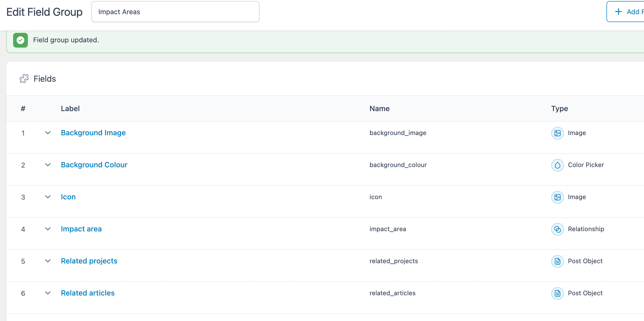Click Post Object icon for Related articles
This screenshot has height=321, width=644.
pos(557,293)
